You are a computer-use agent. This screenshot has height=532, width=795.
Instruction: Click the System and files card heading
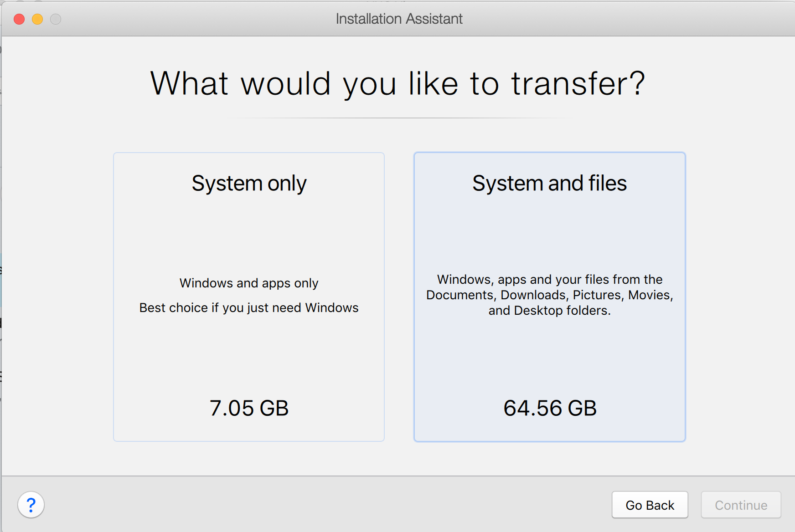click(x=549, y=183)
